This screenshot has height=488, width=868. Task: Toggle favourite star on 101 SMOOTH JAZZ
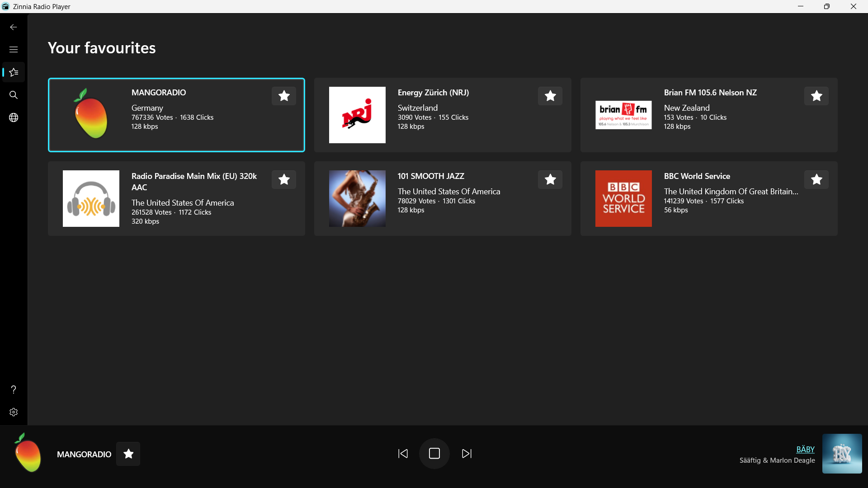550,179
